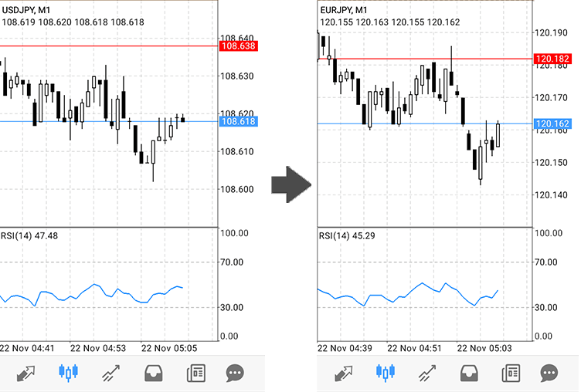Viewport: 581px width, 392px height.
Task: Tap News icon in EURJPY screen
Action: click(509, 373)
